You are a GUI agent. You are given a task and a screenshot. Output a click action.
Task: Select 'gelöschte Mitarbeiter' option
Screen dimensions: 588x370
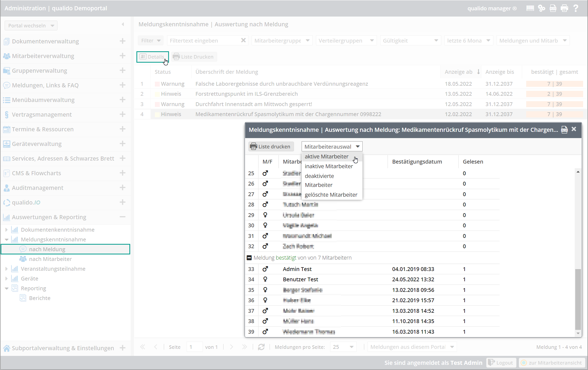click(x=332, y=195)
